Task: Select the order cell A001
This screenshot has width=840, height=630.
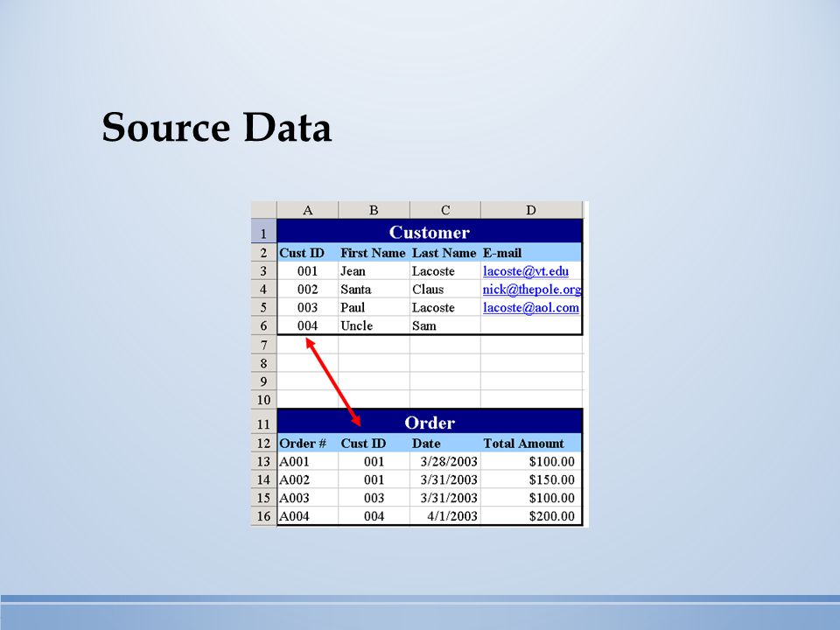Action: coord(307,461)
